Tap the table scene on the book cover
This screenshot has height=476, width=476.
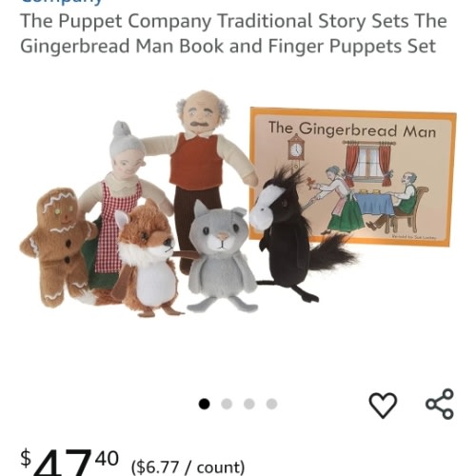[374, 198]
